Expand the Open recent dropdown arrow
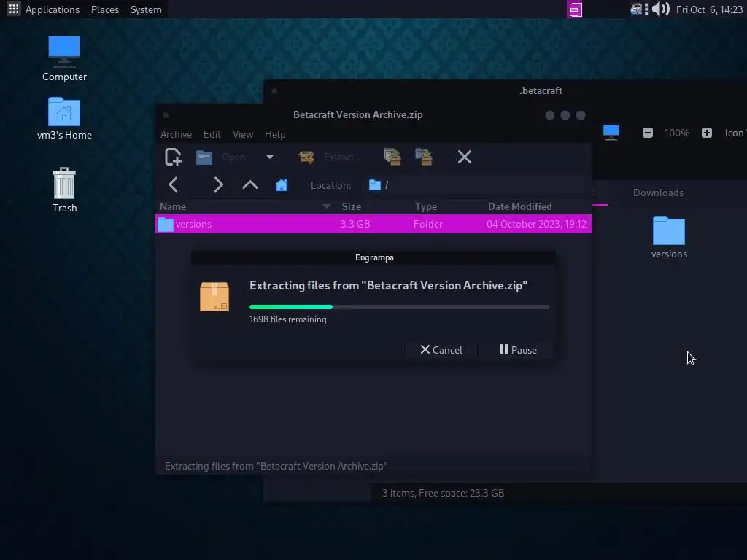Viewport: 747px width, 560px height. click(270, 157)
